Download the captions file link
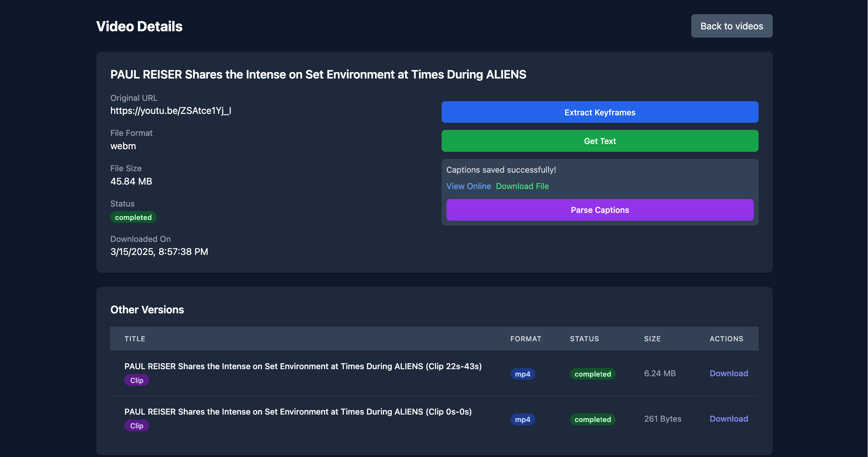This screenshot has width=868, height=457. pos(522,186)
